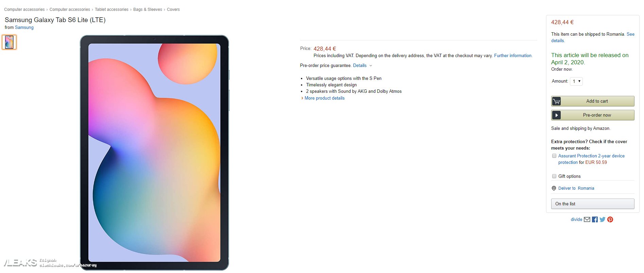Open the Amount quantity dropdown
The width and height of the screenshot is (644, 273).
576,82
